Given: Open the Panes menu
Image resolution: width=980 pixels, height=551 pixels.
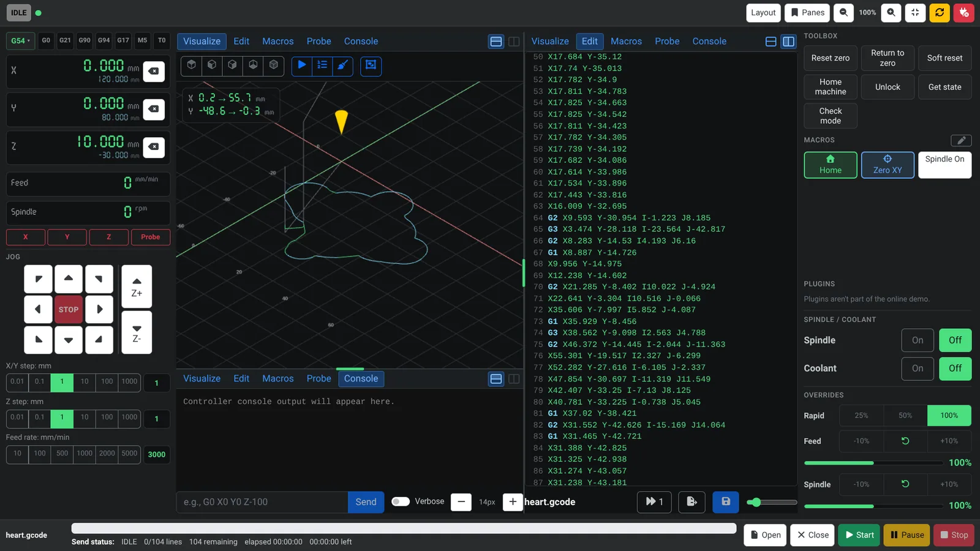Looking at the screenshot, I should [807, 13].
